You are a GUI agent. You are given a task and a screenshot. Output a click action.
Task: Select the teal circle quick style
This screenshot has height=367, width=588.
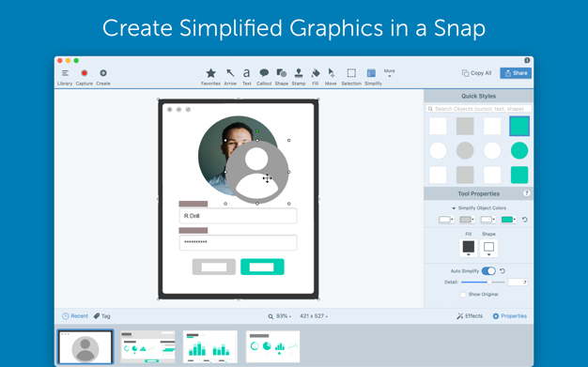pos(519,150)
